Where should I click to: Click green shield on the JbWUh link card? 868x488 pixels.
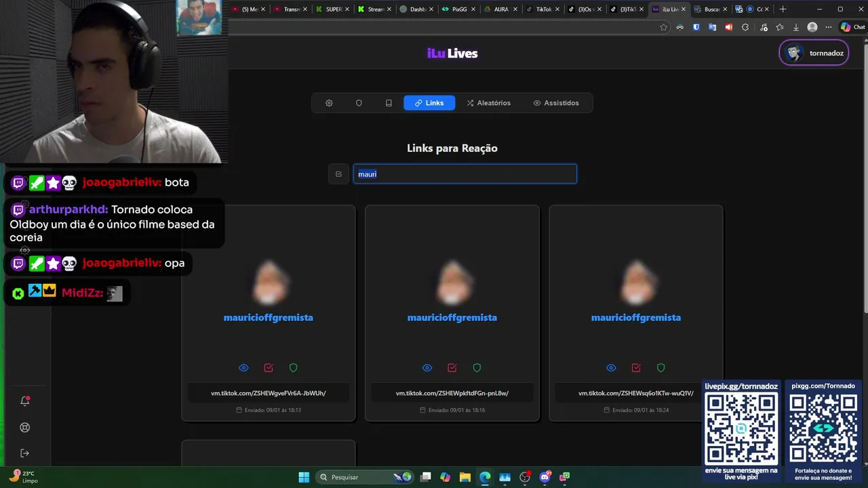point(294,368)
